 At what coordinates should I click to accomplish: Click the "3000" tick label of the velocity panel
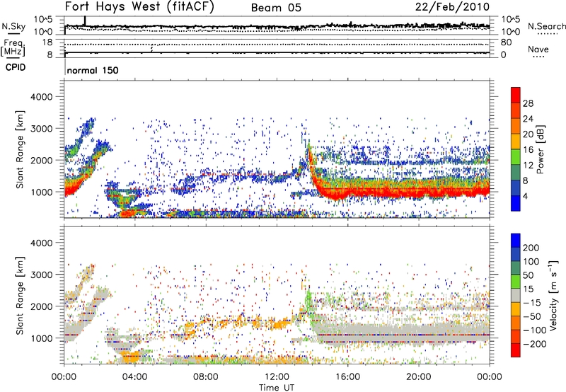pos(41,275)
